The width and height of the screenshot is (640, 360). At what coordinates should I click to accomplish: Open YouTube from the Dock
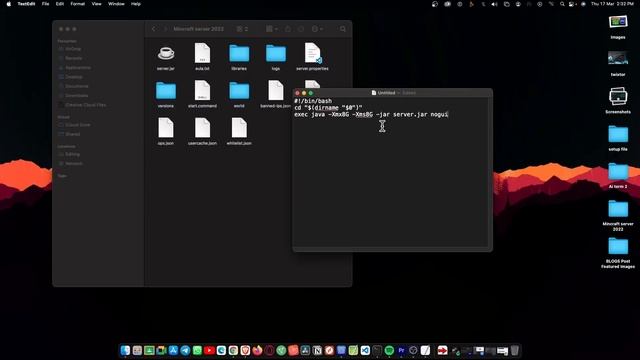pos(209,350)
